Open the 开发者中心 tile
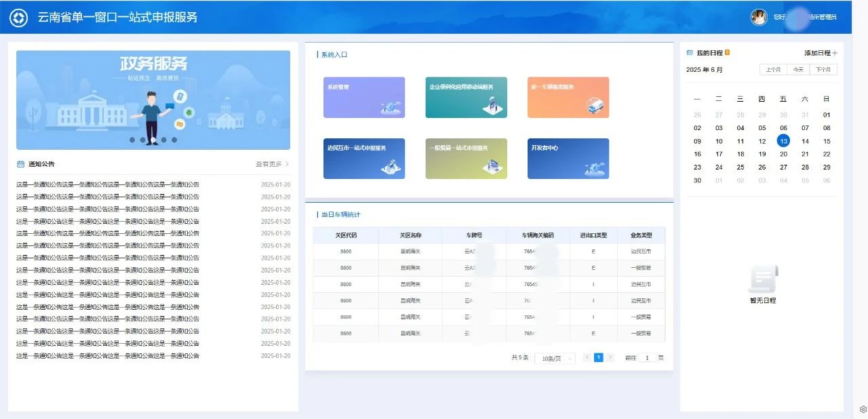The height and width of the screenshot is (419, 868). point(568,159)
